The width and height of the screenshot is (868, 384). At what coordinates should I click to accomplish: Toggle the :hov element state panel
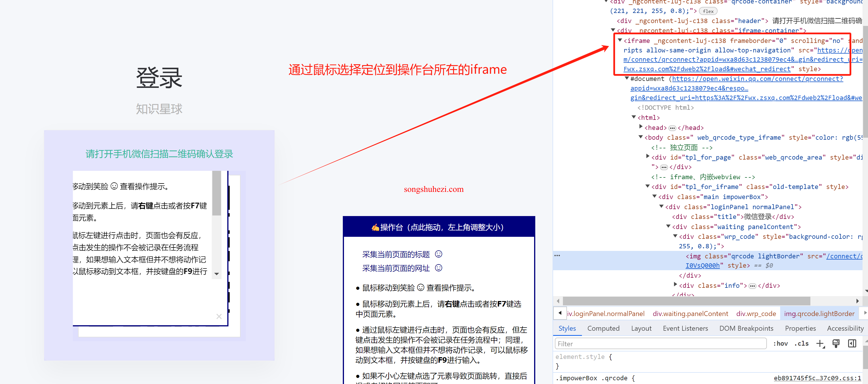[780, 344]
